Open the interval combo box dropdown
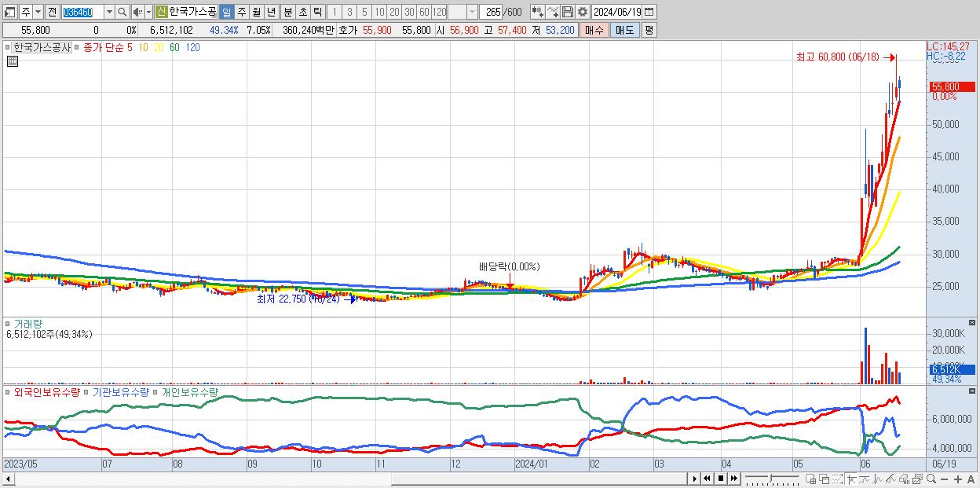 472,12
